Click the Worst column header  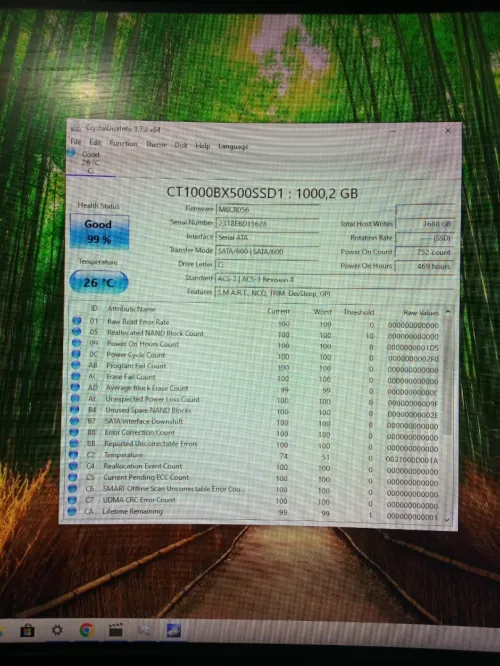coord(322,312)
